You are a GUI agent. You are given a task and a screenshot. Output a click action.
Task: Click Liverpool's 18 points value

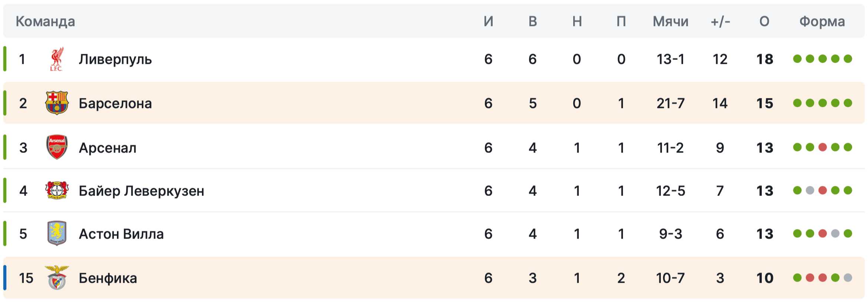[765, 59]
